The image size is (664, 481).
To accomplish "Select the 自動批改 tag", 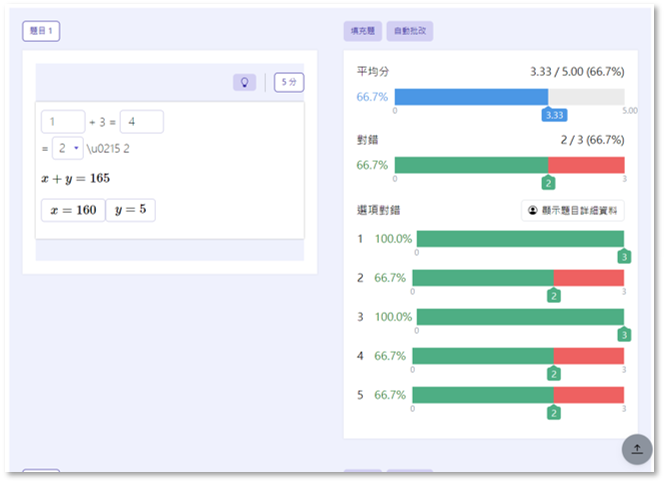I will pyautogui.click(x=410, y=32).
